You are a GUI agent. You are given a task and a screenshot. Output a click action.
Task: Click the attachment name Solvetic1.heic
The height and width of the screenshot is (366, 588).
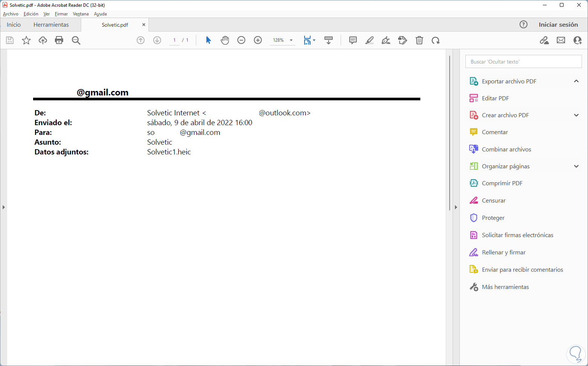point(169,152)
